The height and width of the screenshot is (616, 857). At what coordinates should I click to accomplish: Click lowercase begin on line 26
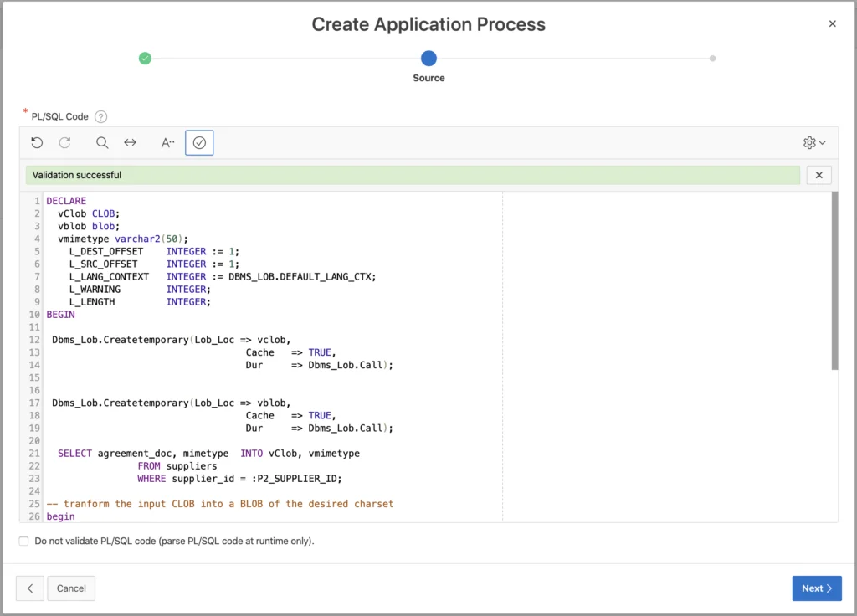(60, 516)
